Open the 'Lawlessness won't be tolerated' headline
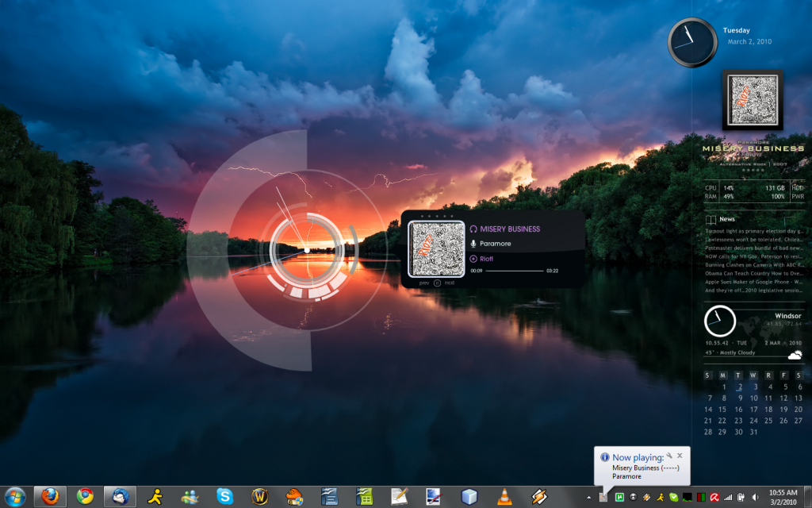The height and width of the screenshot is (508, 812). pos(755,240)
